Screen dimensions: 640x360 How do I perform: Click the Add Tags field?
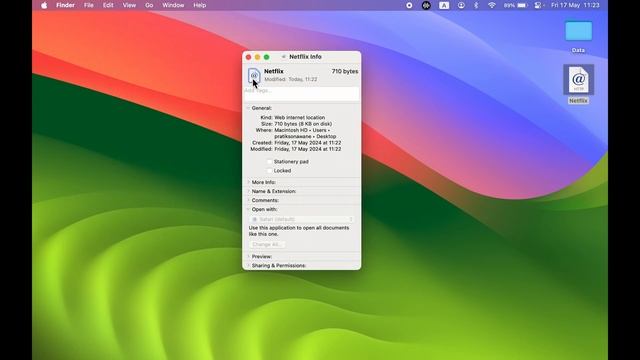pyautogui.click(x=302, y=93)
